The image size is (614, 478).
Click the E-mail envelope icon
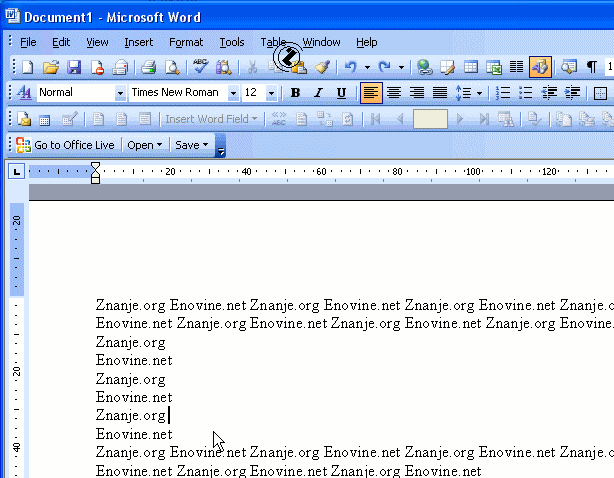pos(120,67)
